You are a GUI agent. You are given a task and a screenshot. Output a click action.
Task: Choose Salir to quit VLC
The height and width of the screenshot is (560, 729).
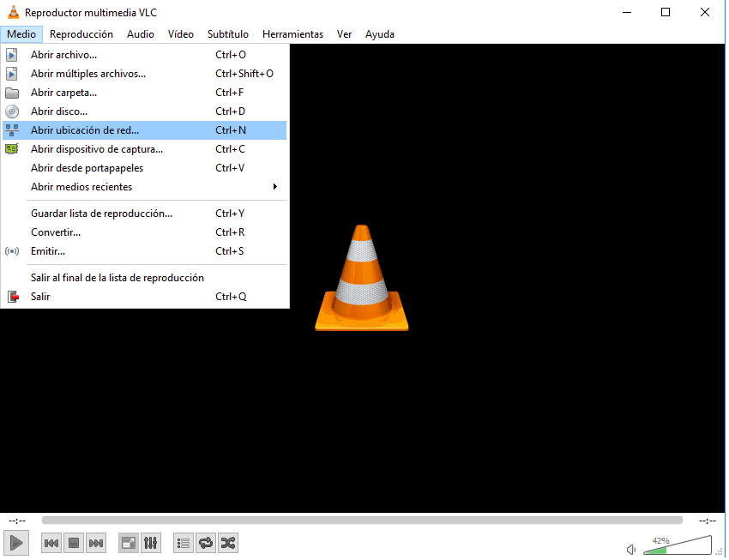click(x=145, y=297)
